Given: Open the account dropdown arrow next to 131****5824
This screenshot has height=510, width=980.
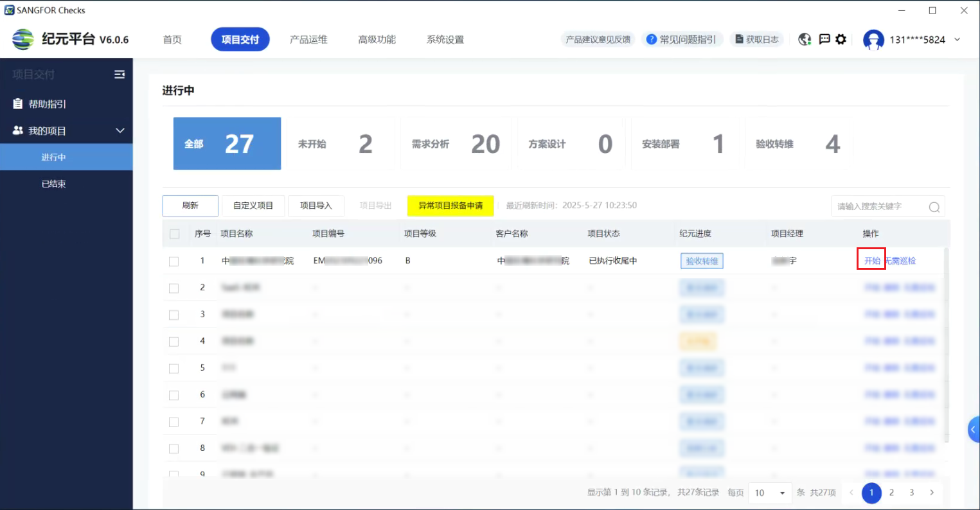Looking at the screenshot, I should tap(957, 40).
